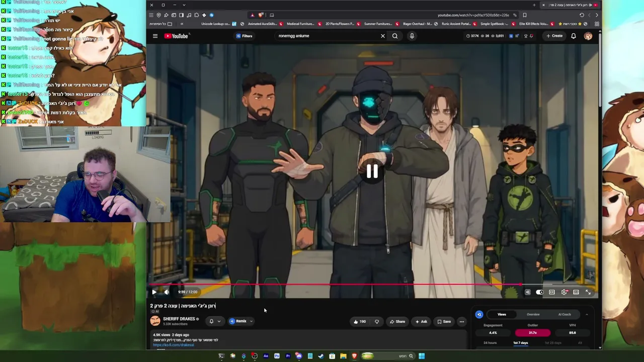Reload the page in the browser
Viewport: 644px width, 362px height.
[x=582, y=15]
